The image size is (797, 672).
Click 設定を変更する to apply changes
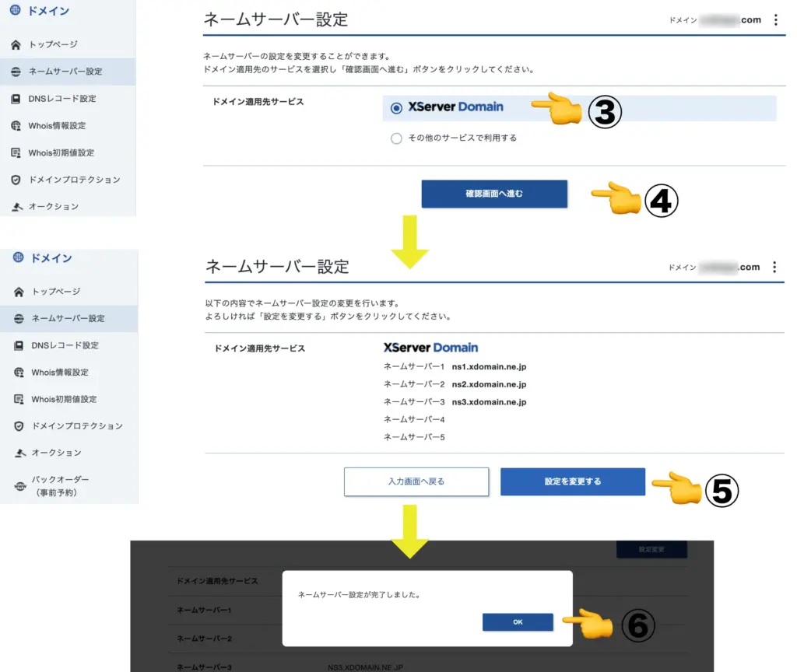coord(572,481)
